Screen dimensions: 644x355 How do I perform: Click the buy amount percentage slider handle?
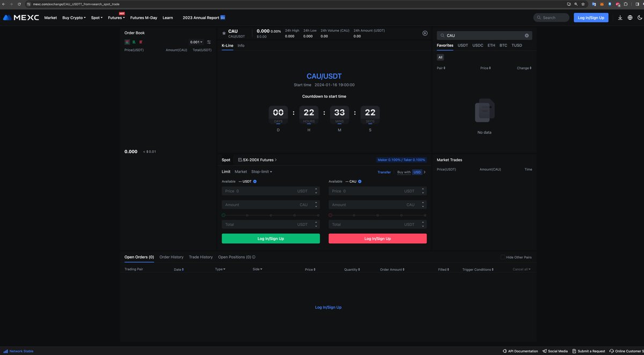tap(223, 215)
